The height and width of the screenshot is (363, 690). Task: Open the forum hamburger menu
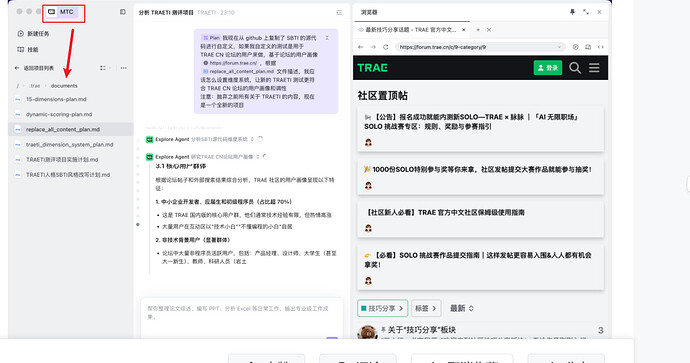(x=594, y=68)
